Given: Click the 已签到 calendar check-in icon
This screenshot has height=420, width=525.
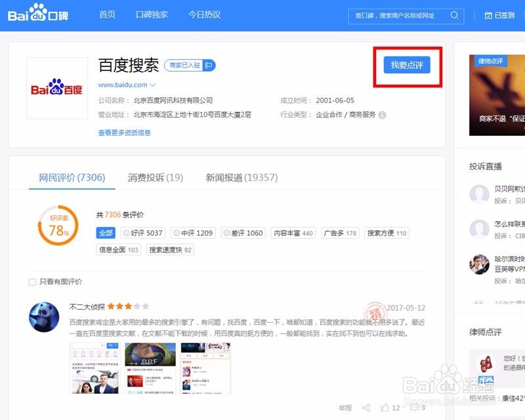Looking at the screenshot, I should [488, 15].
